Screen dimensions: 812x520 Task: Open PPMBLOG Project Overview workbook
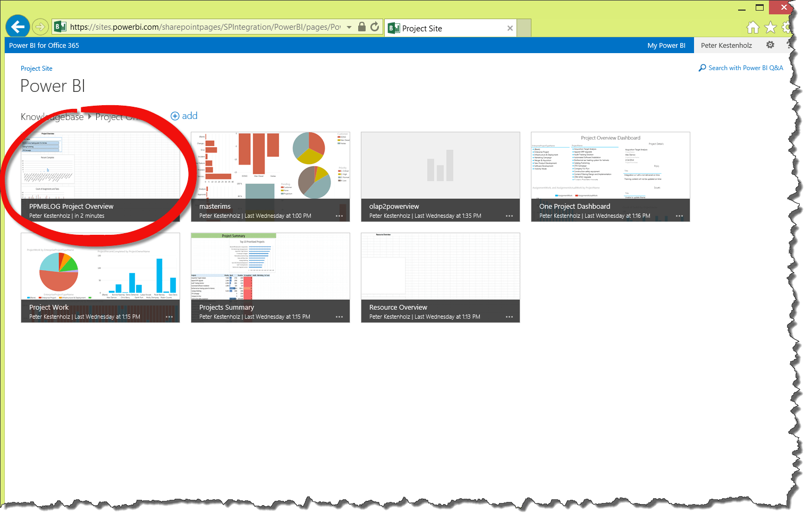100,177
